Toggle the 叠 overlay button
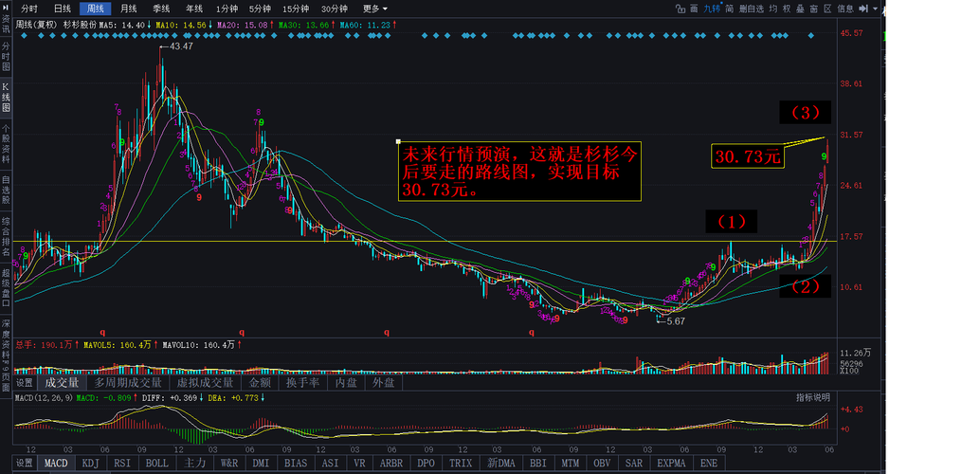The width and height of the screenshot is (980, 474). tap(799, 9)
